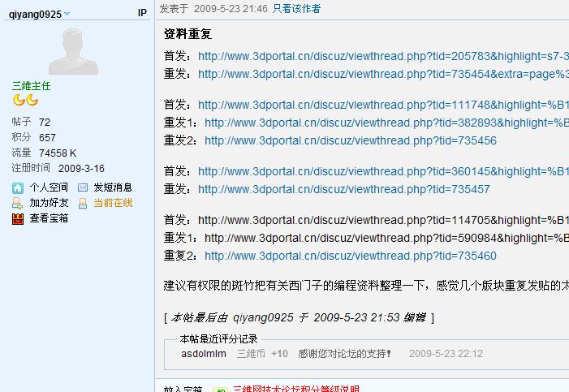Click the 当前在线 status text
569x392 pixels.
[x=113, y=203]
